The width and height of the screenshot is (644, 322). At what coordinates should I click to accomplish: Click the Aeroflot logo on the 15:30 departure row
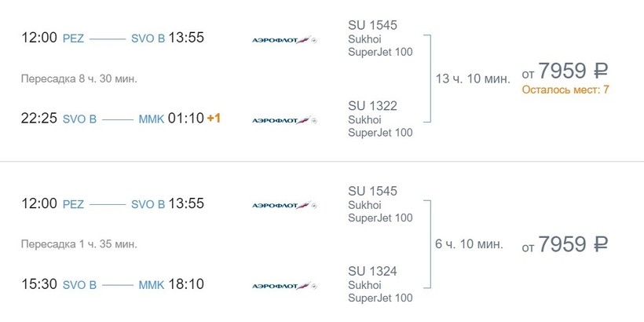pyautogui.click(x=284, y=286)
